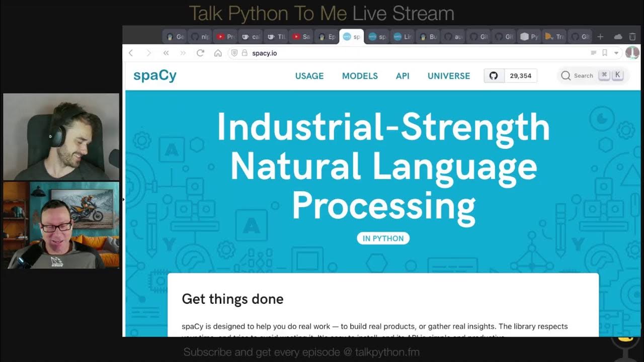Select the UNIVERSE menu item
Viewport: 644px width, 362px height.
point(448,76)
